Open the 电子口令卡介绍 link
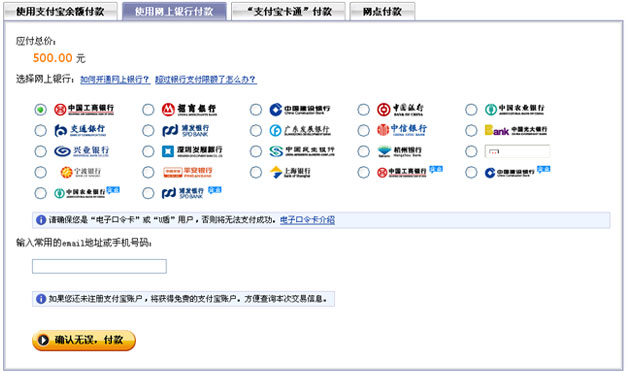The width and height of the screenshot is (627, 373). coord(307,220)
